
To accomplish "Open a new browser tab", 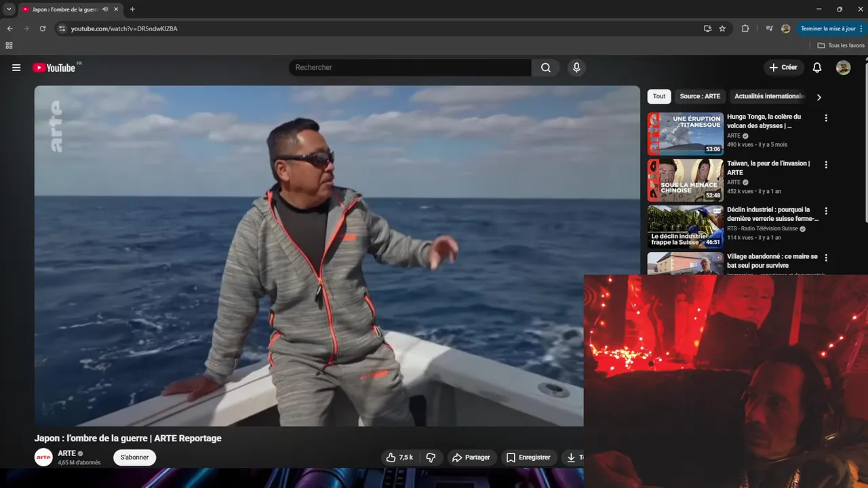I will (132, 9).
